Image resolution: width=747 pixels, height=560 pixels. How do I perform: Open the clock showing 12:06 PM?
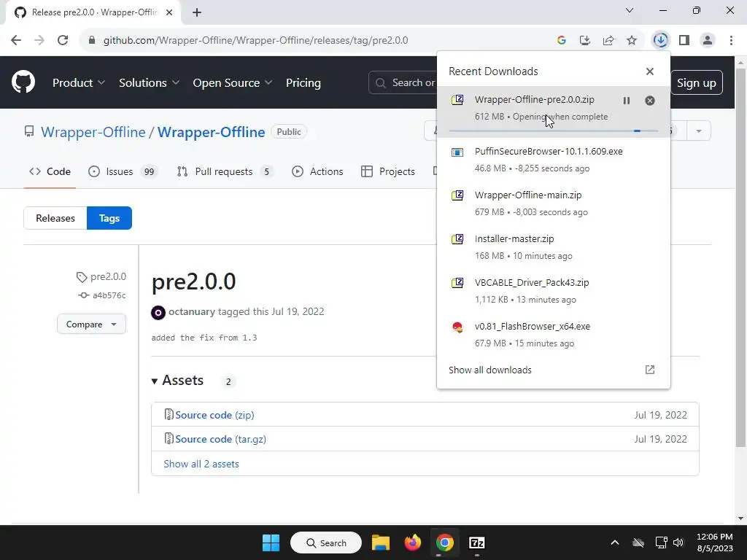point(715,542)
